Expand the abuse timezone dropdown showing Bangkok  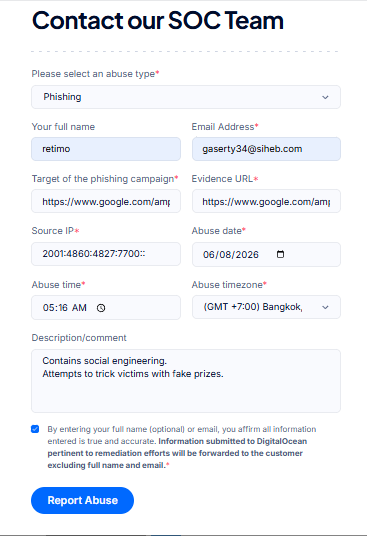point(266,307)
